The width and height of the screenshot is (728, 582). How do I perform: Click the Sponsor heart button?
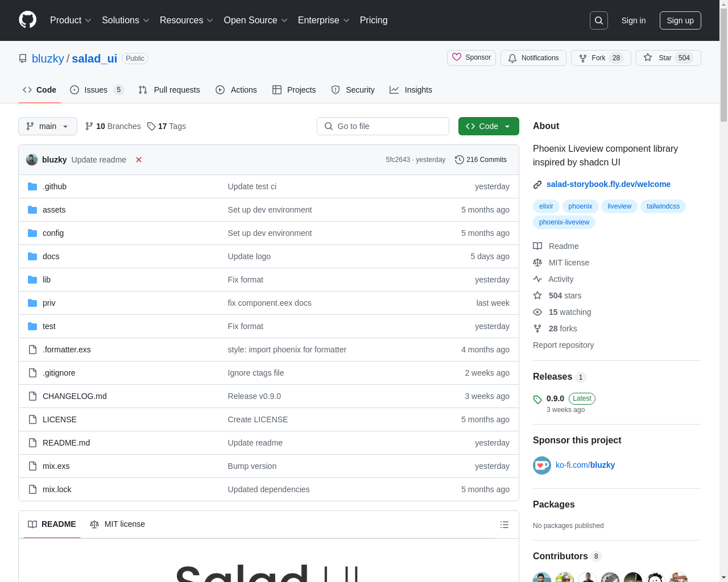pos(471,58)
